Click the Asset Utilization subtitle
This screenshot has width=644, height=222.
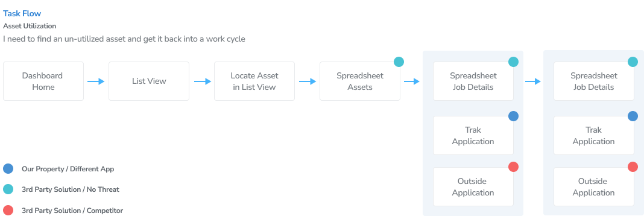pos(30,26)
